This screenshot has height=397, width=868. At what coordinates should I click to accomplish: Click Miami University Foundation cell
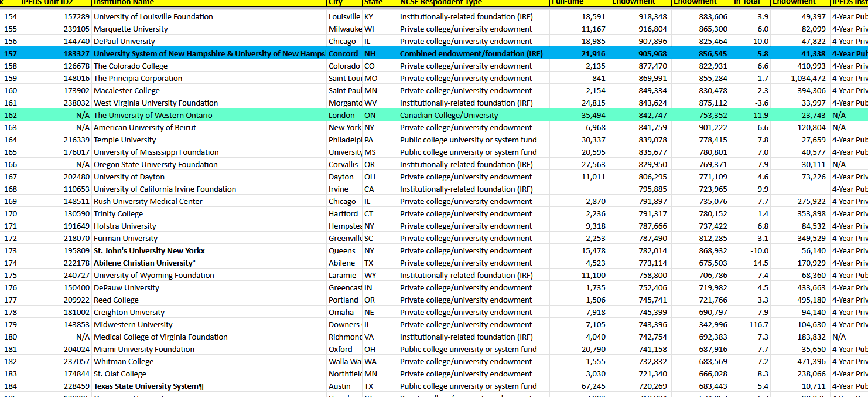pos(209,350)
